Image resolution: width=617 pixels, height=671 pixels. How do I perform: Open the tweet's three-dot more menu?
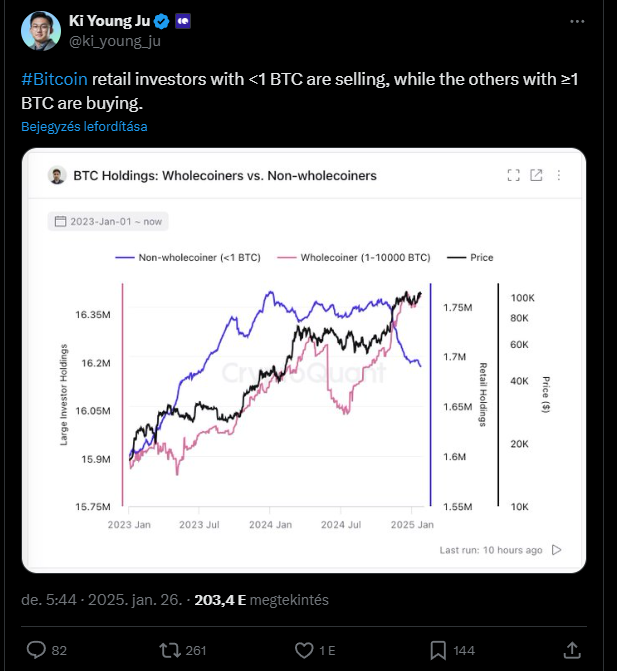coord(577,21)
